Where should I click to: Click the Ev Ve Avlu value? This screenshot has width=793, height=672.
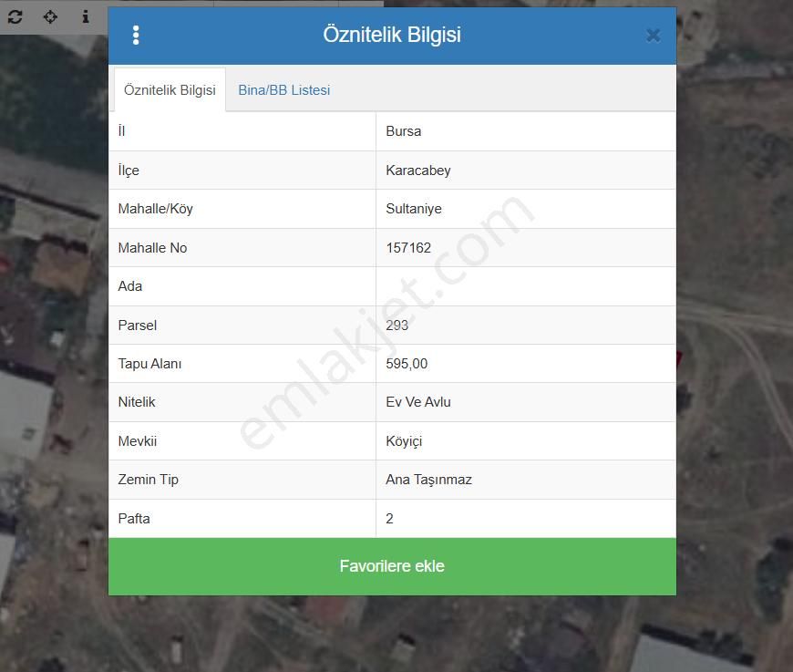tap(418, 402)
